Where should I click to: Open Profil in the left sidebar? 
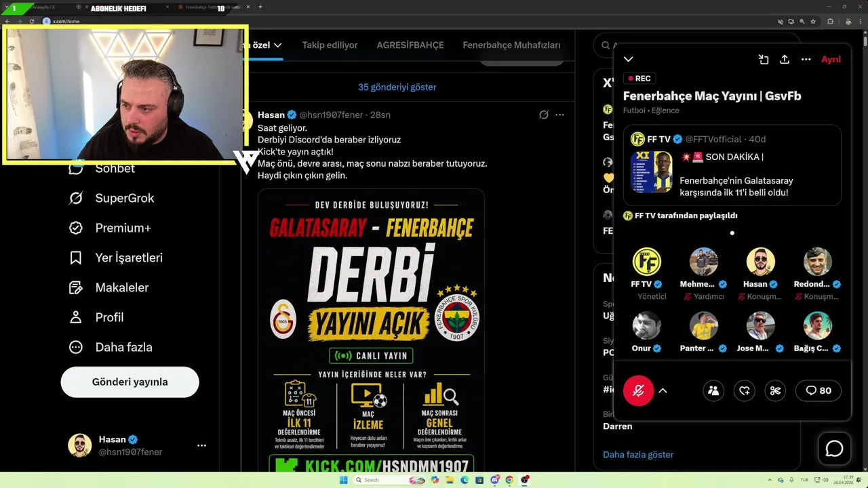click(96, 317)
